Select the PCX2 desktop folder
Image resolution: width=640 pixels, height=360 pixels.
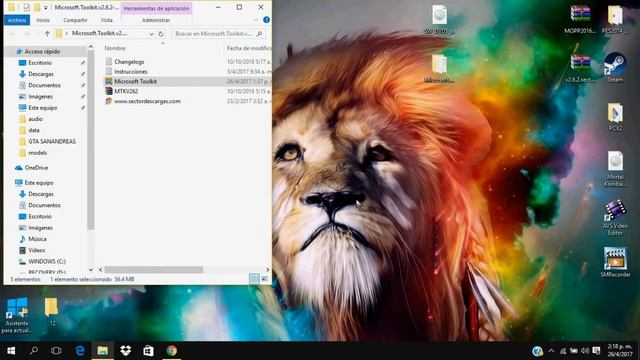click(x=615, y=117)
